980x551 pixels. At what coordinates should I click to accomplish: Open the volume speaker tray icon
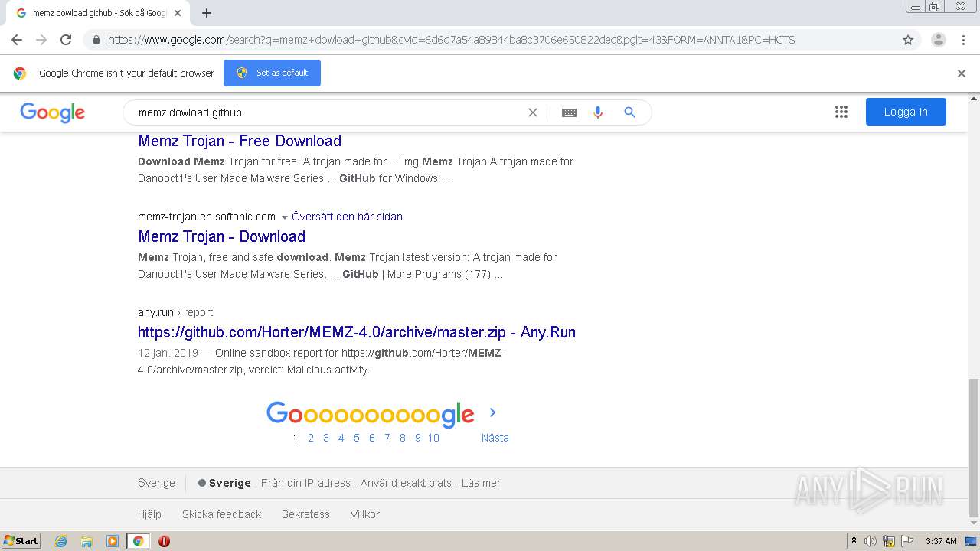[871, 541]
